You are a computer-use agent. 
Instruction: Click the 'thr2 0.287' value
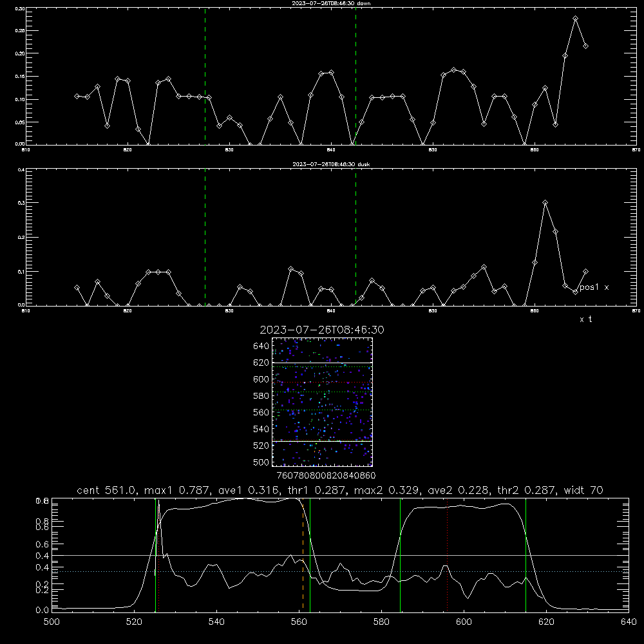click(526, 490)
